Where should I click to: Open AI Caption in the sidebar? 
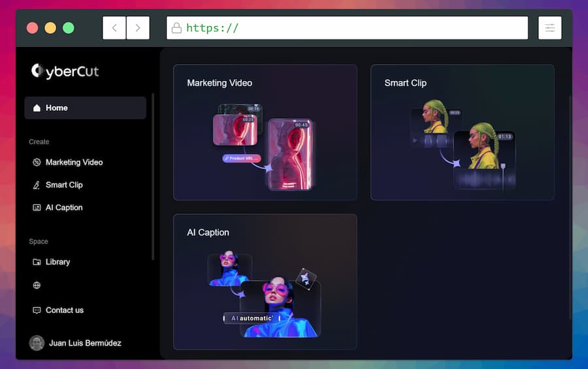(x=57, y=208)
